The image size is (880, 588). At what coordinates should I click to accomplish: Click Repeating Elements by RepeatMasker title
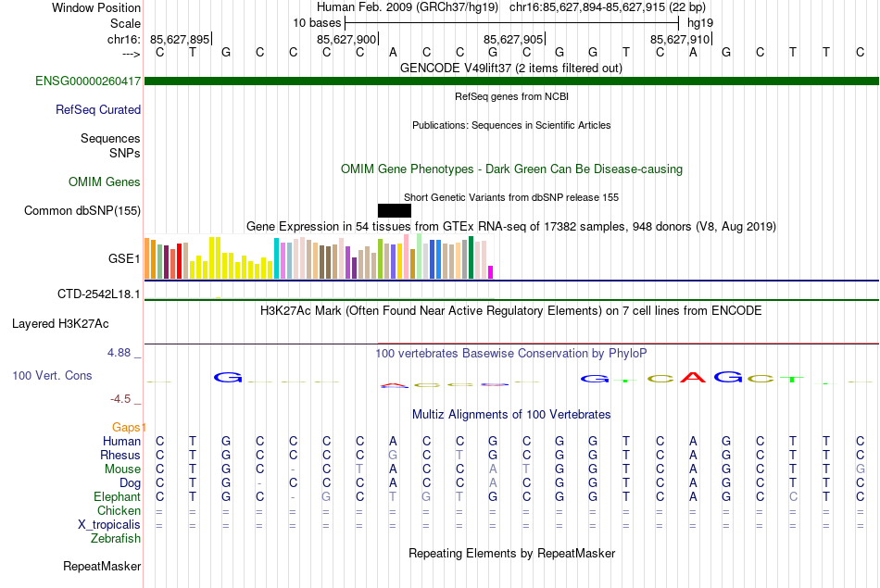click(x=512, y=553)
